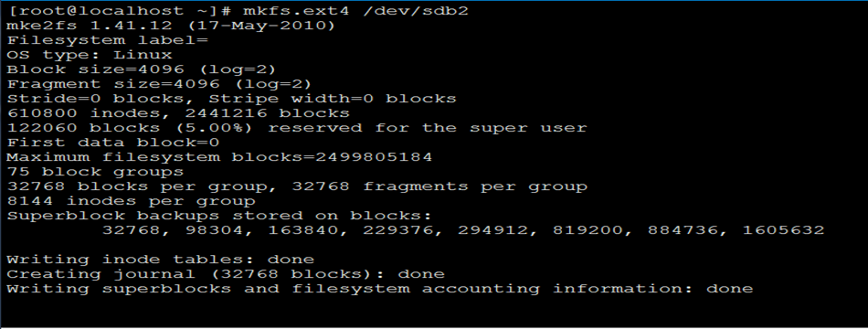This screenshot has height=329, width=868.
Task: Click the 1605632 superblock backup number
Action: 783,230
